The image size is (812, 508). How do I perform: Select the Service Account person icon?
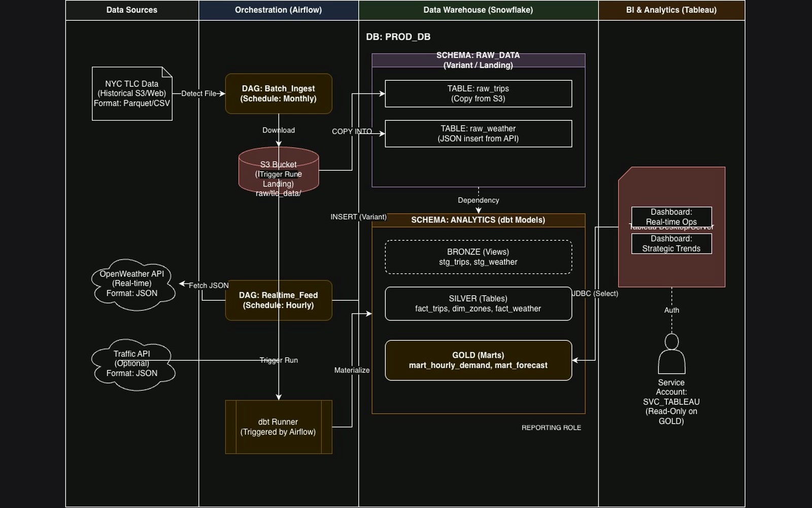point(671,354)
